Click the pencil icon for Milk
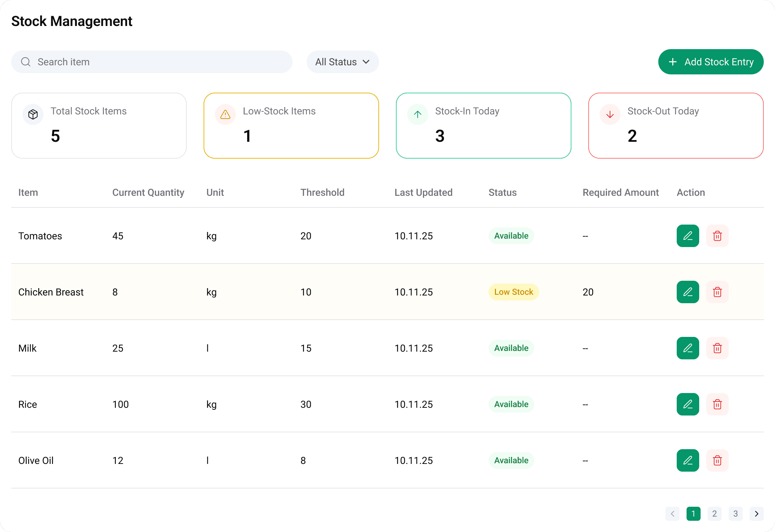This screenshot has width=775, height=532. 688,348
